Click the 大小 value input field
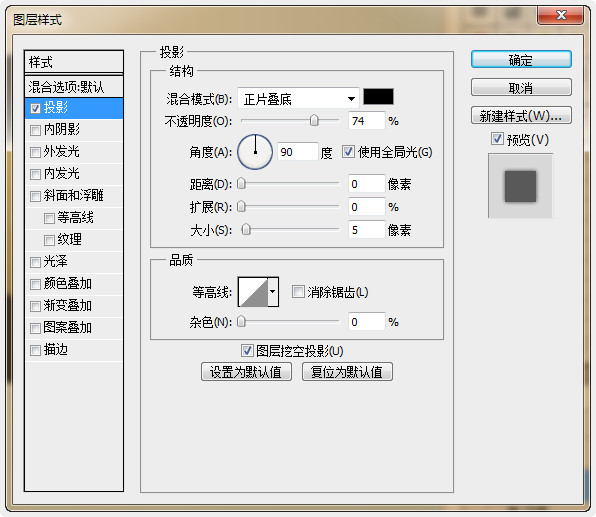Viewport: 596px width, 517px height. [366, 230]
